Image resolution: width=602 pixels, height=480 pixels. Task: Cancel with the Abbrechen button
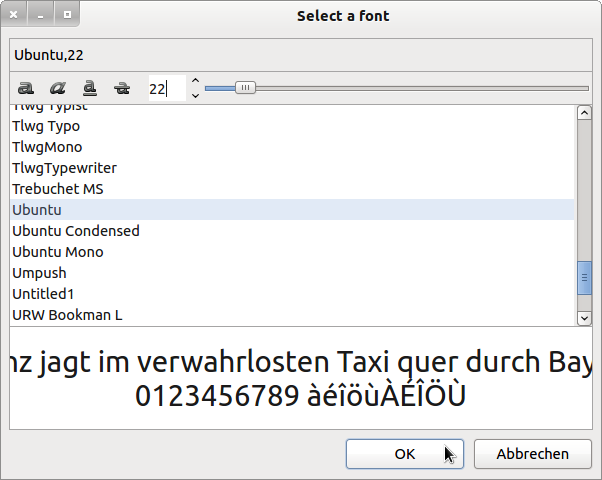point(532,454)
